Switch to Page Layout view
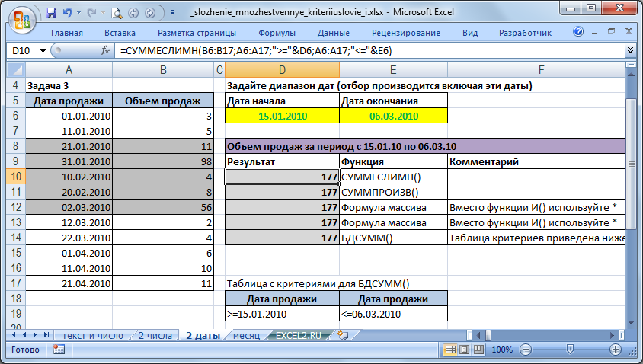The height and width of the screenshot is (364, 643). [x=465, y=350]
